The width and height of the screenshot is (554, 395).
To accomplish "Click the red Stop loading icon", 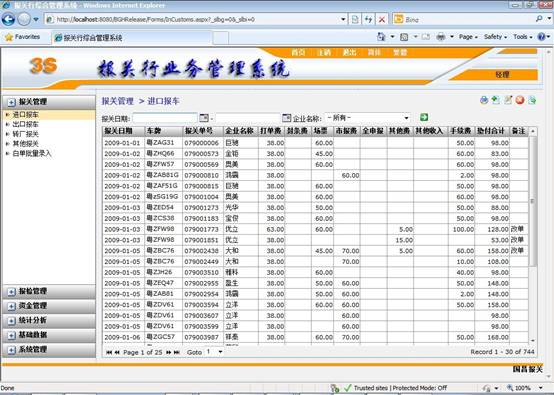I will [382, 19].
